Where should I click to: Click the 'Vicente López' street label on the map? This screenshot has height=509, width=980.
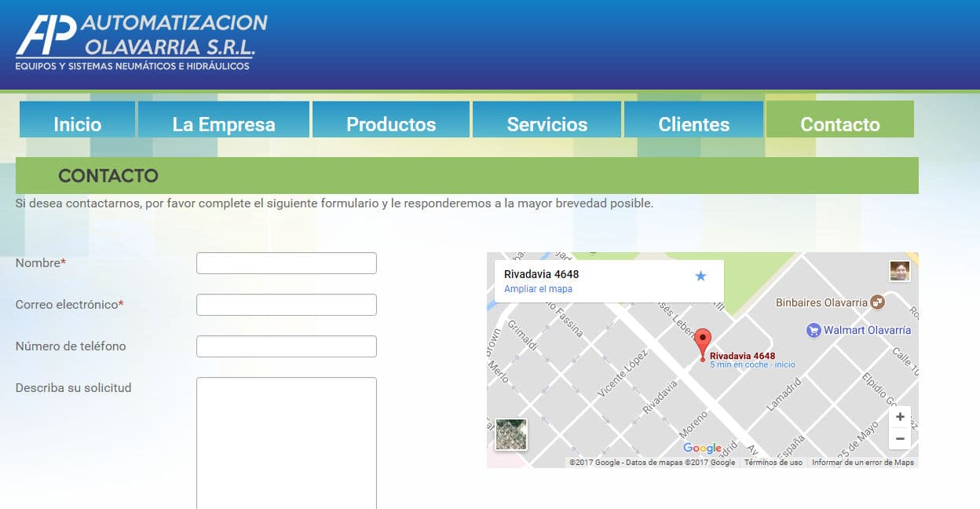(622, 372)
